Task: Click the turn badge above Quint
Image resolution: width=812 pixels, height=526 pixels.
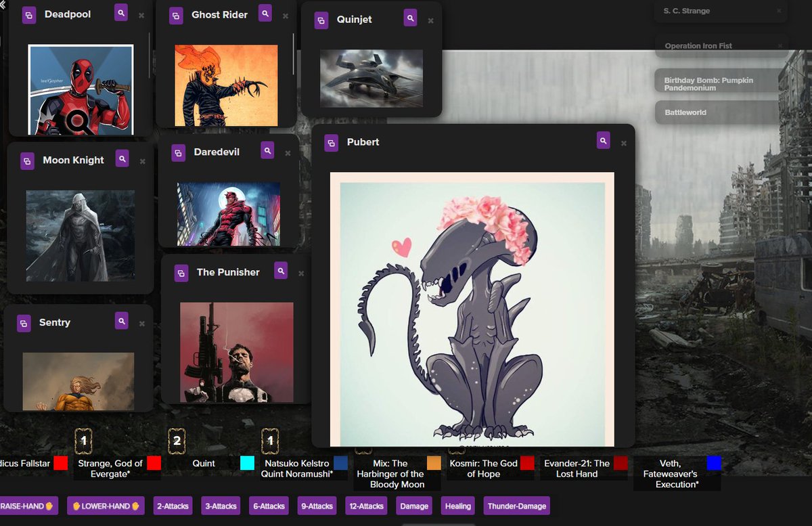Action: coord(177,441)
